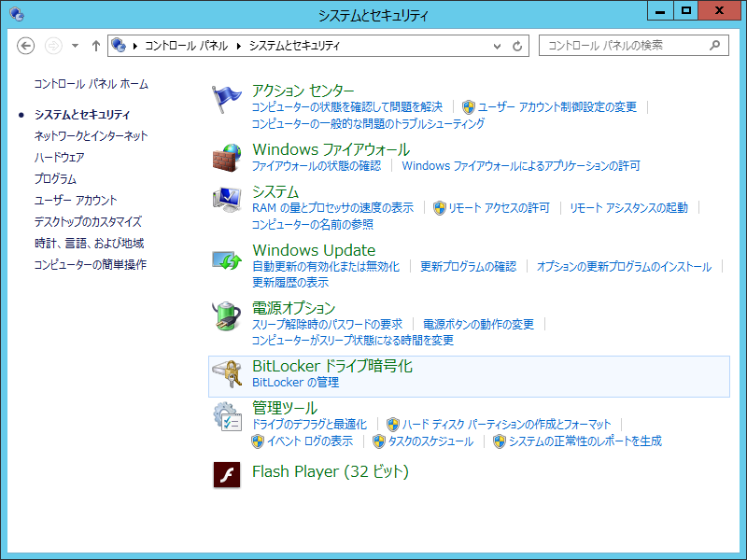Image resolution: width=747 pixels, height=560 pixels.
Task: Open リモート アクセスの許可
Action: pos(499,208)
